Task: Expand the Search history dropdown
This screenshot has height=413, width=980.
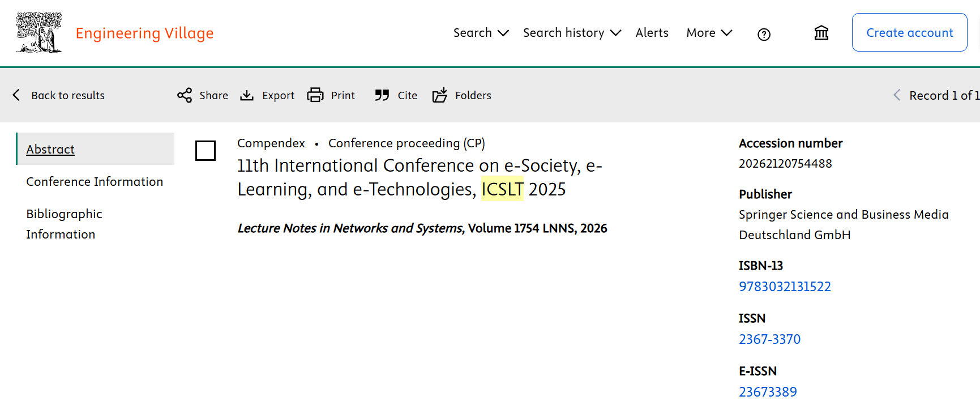Action: pos(572,33)
